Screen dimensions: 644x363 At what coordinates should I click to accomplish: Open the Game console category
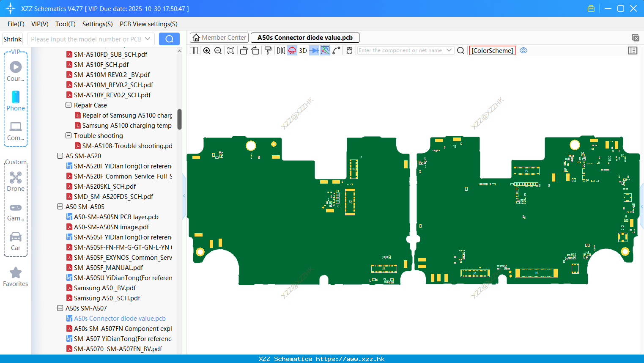point(16,212)
